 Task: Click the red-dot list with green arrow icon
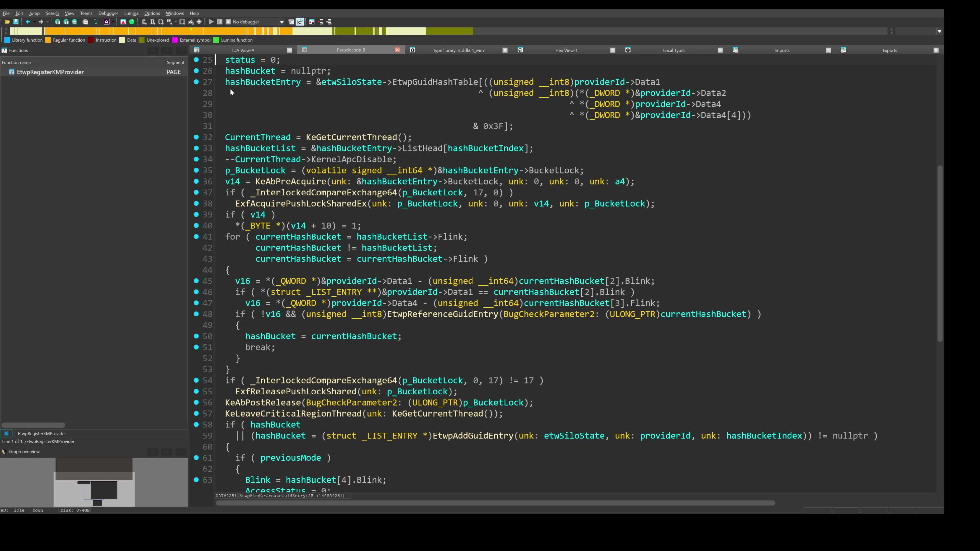coord(321,22)
